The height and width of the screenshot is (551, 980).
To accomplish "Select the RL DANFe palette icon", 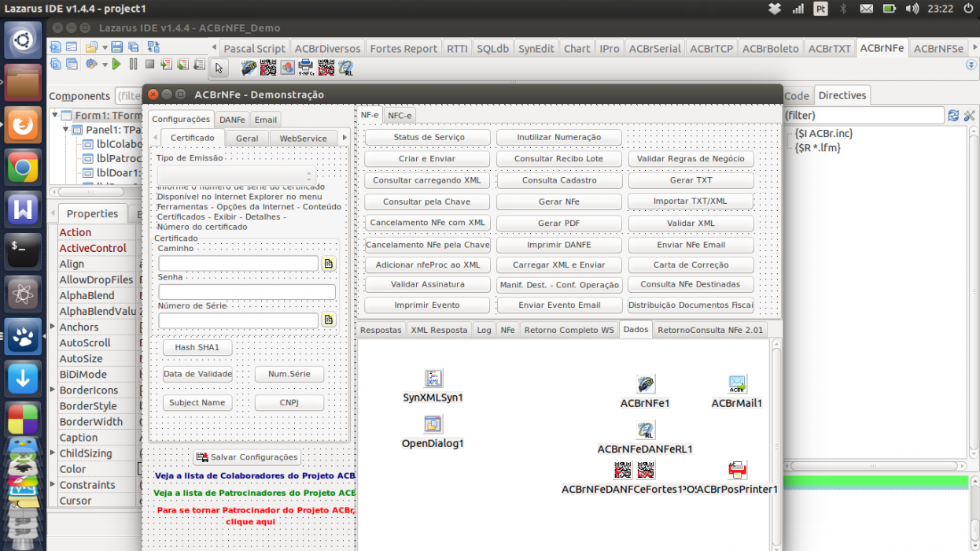I will tap(345, 68).
